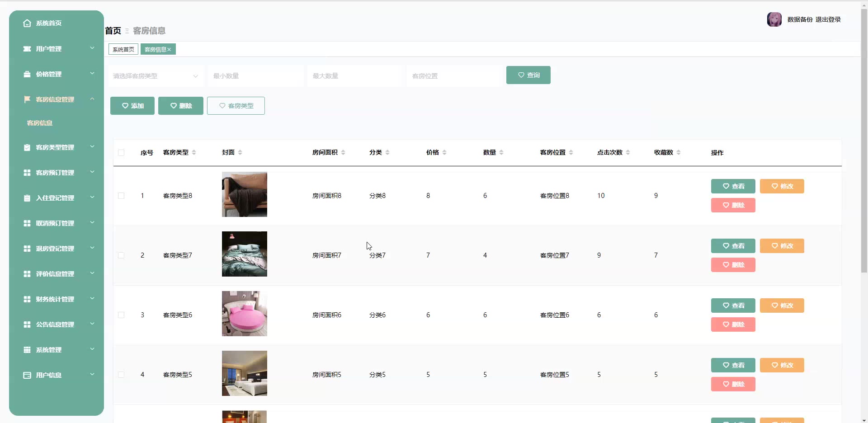Expand 取消预订管理 using its chevron

point(92,222)
